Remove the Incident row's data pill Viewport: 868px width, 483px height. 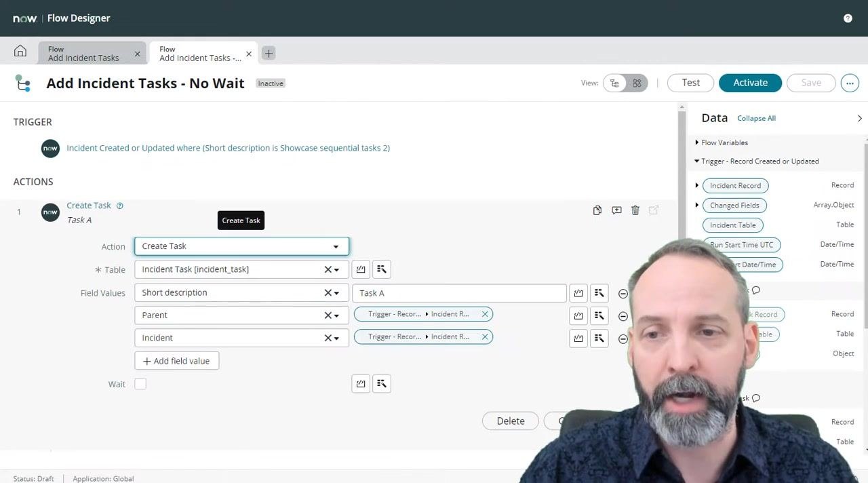[x=485, y=336]
